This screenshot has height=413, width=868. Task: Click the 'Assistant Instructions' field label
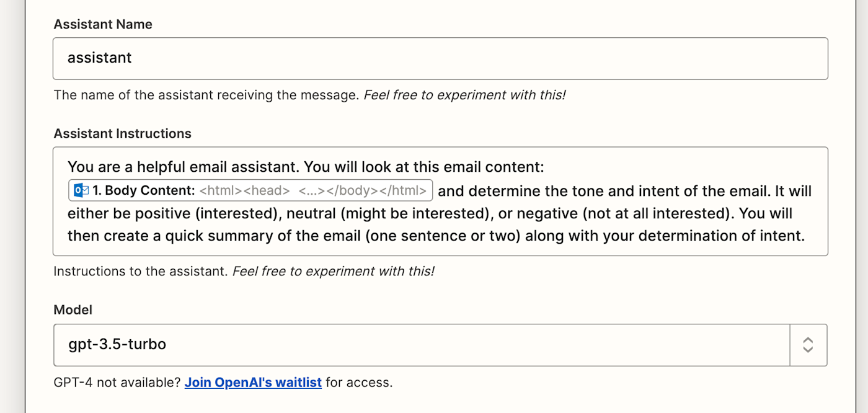pos(123,133)
